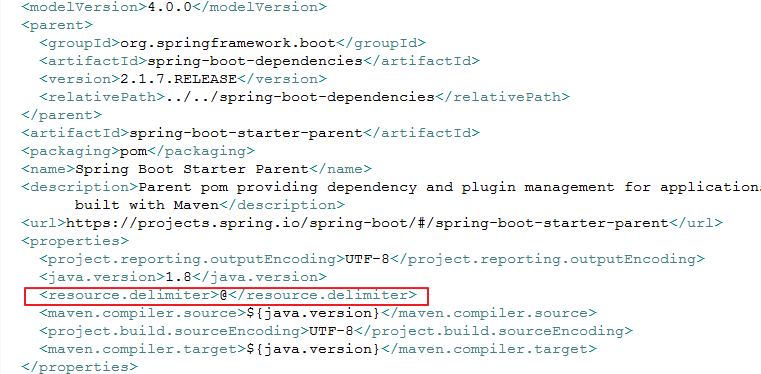The image size is (761, 374).
Task: Click the closing description tag
Action: [x=282, y=205]
